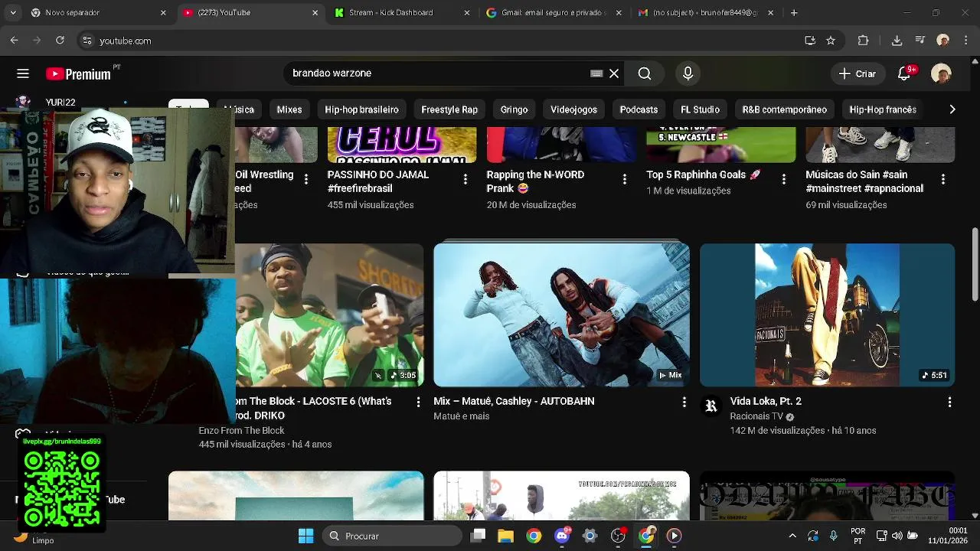Open the on-screen keyboard icon in search
This screenshot has width=980, height=551.
(x=596, y=73)
